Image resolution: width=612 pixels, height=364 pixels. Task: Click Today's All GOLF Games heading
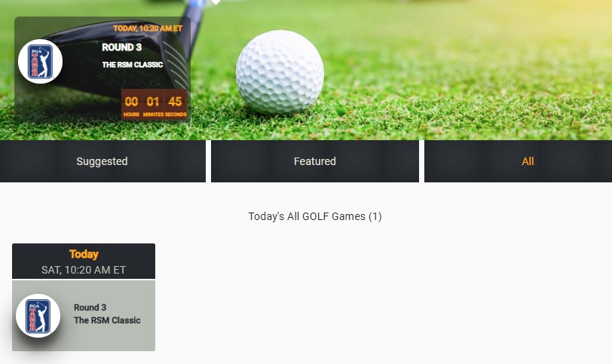(x=315, y=216)
